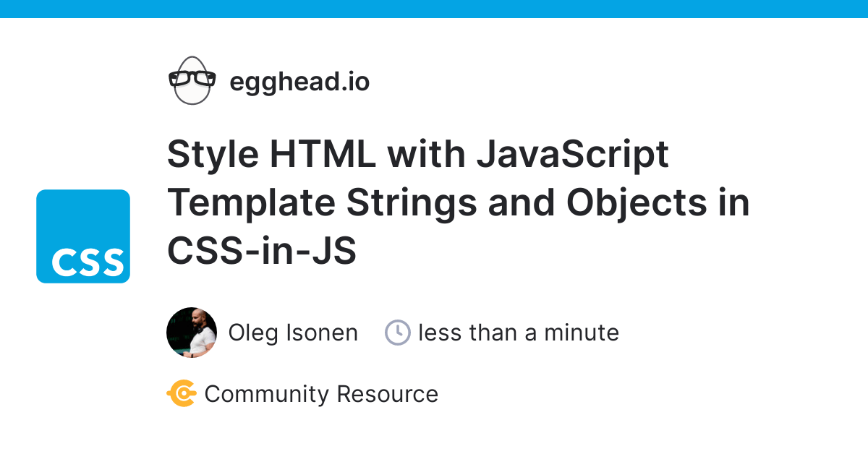Click 'Style HTML' at the title start
This screenshot has height=454, width=868.
271,155
